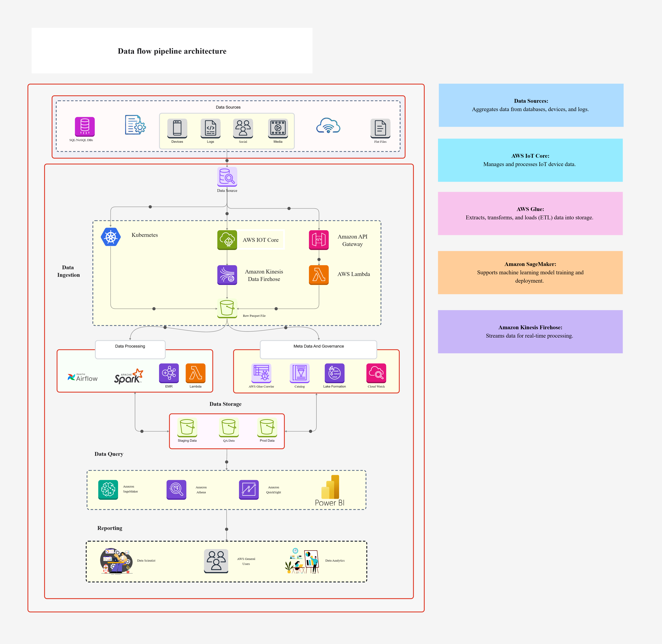The image size is (662, 644).
Task: Click the QA Data bucket
Action: pos(229,427)
